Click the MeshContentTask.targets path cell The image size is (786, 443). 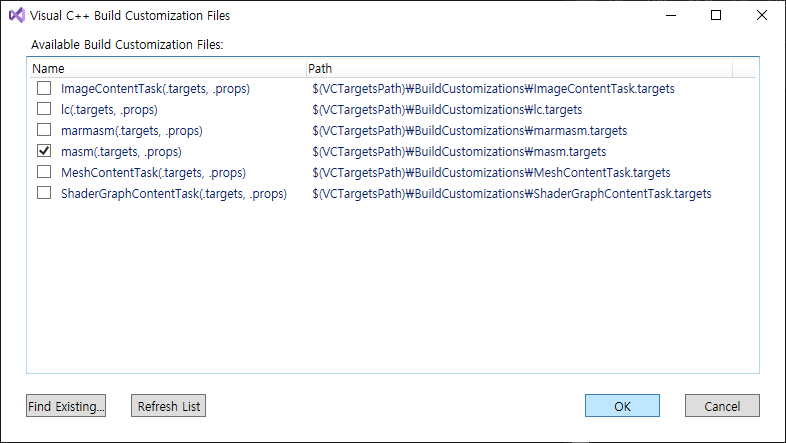pos(491,173)
